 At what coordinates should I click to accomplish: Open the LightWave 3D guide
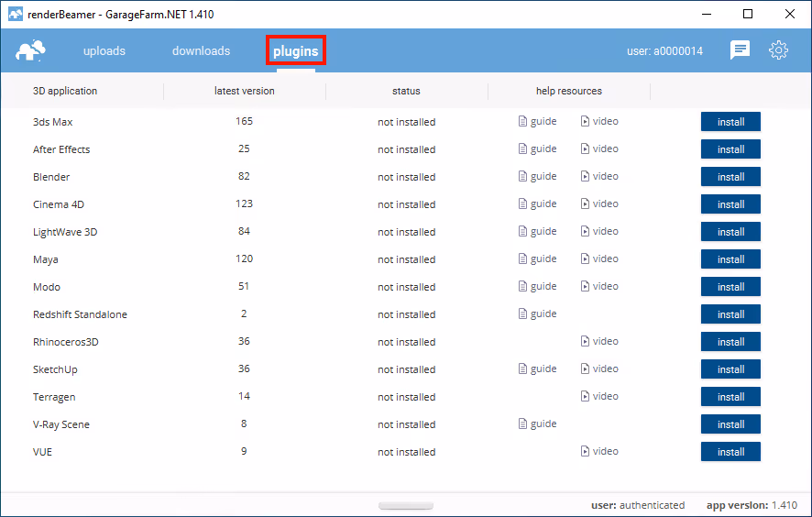[538, 231]
